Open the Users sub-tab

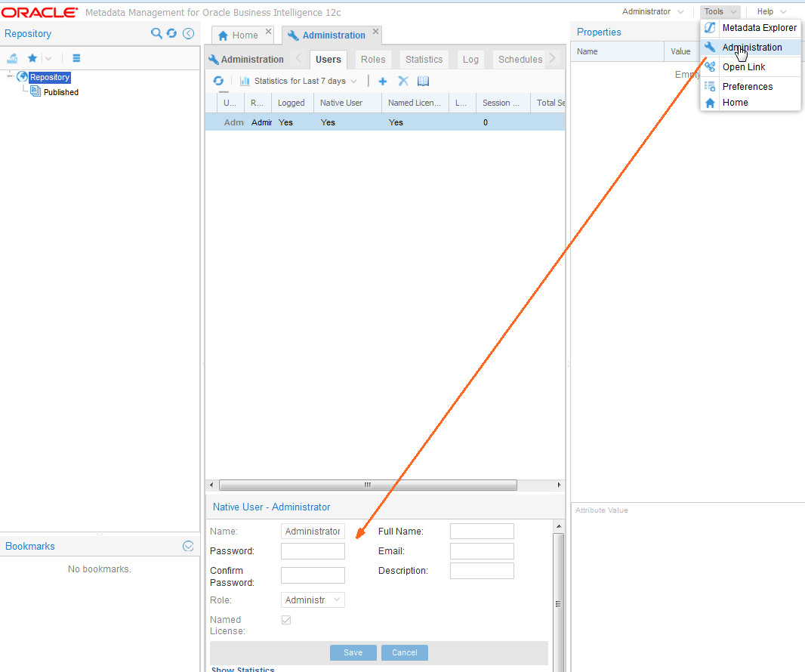(x=328, y=60)
